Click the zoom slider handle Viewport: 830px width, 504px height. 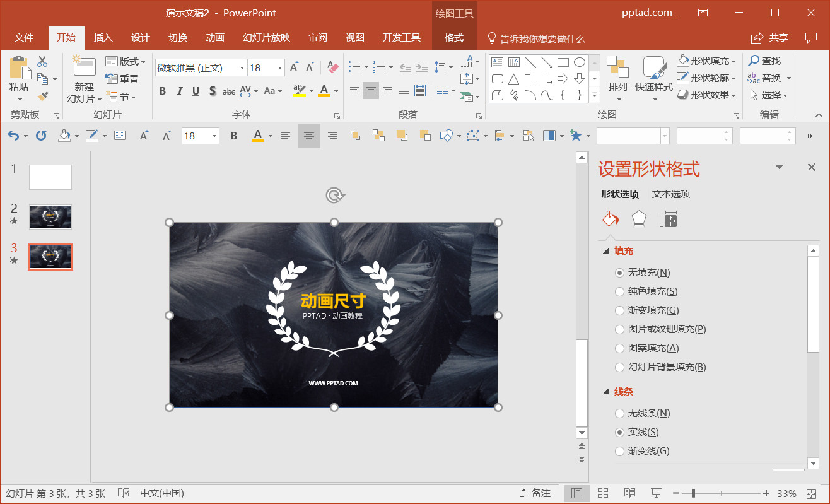[693, 493]
